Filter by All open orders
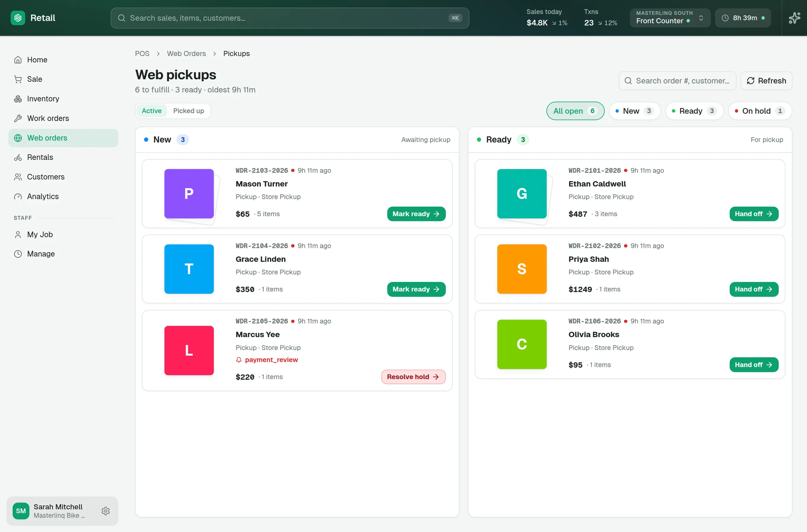This screenshot has width=807, height=532. coord(575,111)
